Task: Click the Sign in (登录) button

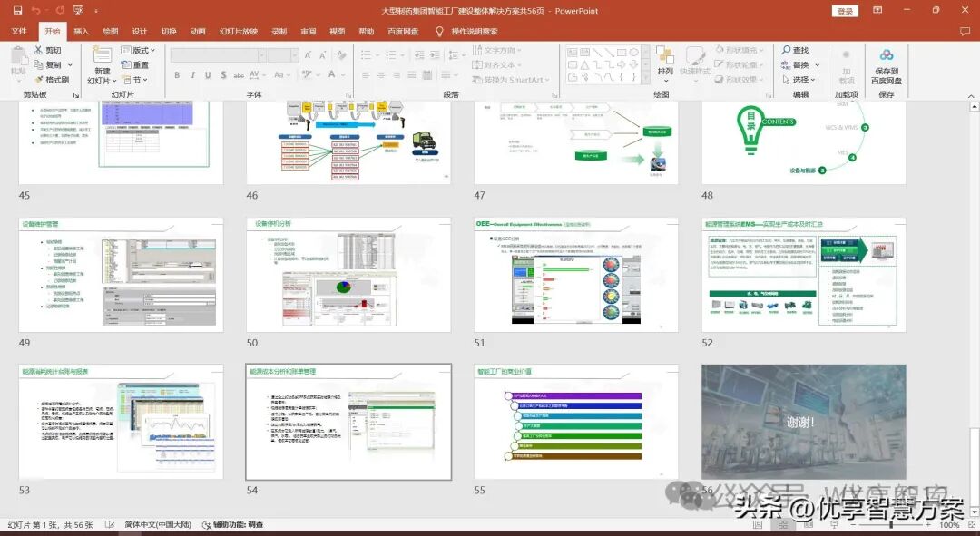Action: pos(845,11)
